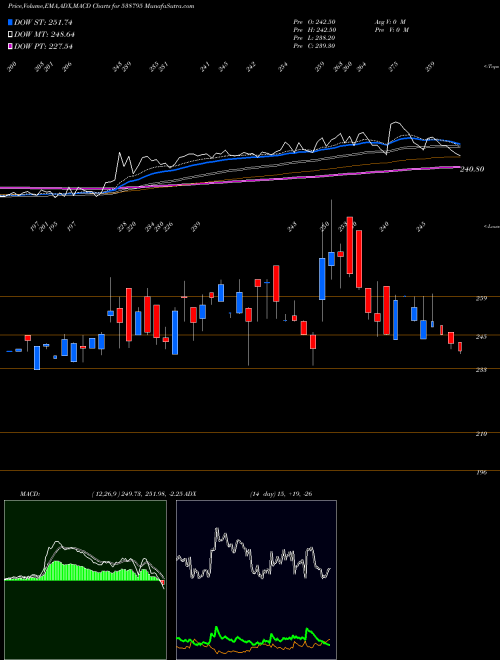Click the ADX '(14 day) 15, +19, -26' values
This screenshot has height=660, width=500.
281,494
